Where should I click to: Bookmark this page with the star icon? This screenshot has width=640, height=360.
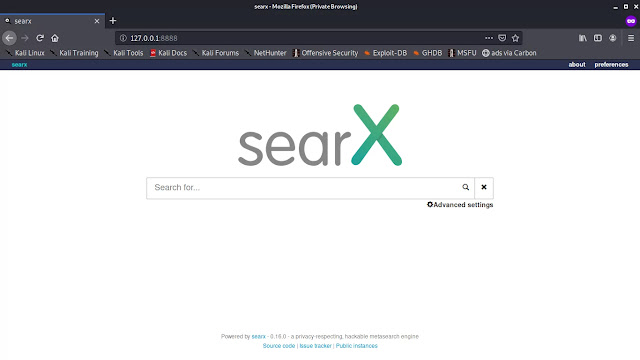point(515,38)
